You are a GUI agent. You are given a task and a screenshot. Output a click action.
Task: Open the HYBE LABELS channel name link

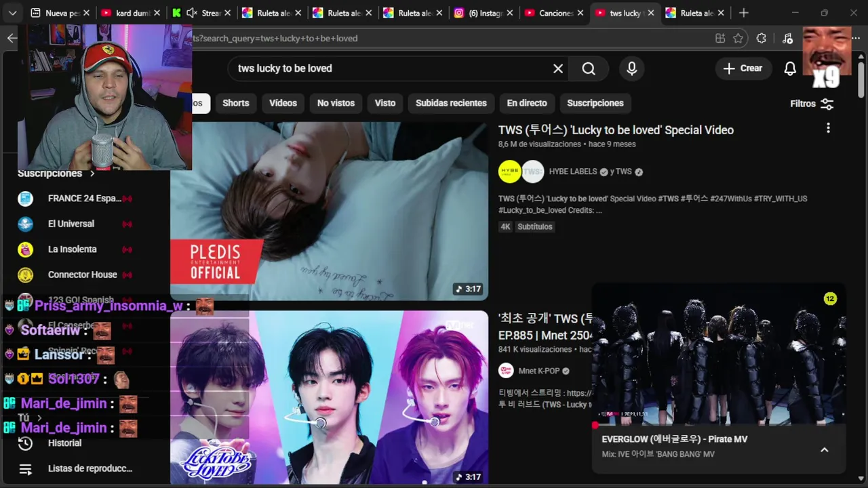573,171
